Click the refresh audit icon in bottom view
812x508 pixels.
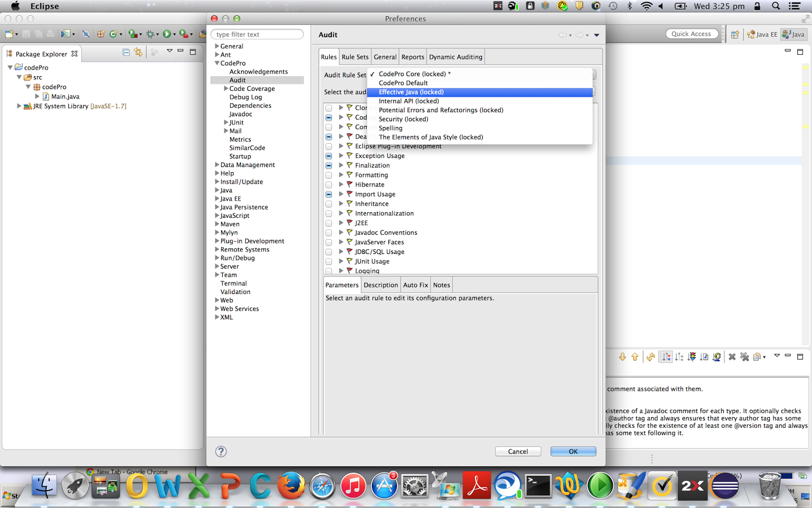(x=651, y=357)
